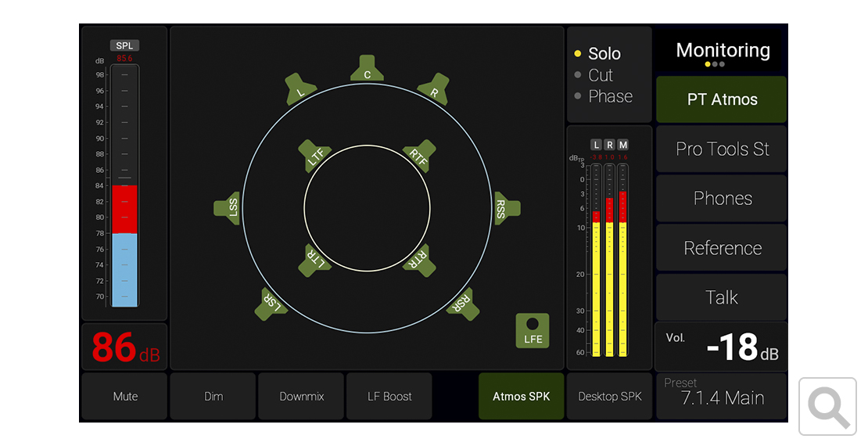Toggle the LFE subwoofer icon
This screenshot has height=446, width=868.
(532, 331)
